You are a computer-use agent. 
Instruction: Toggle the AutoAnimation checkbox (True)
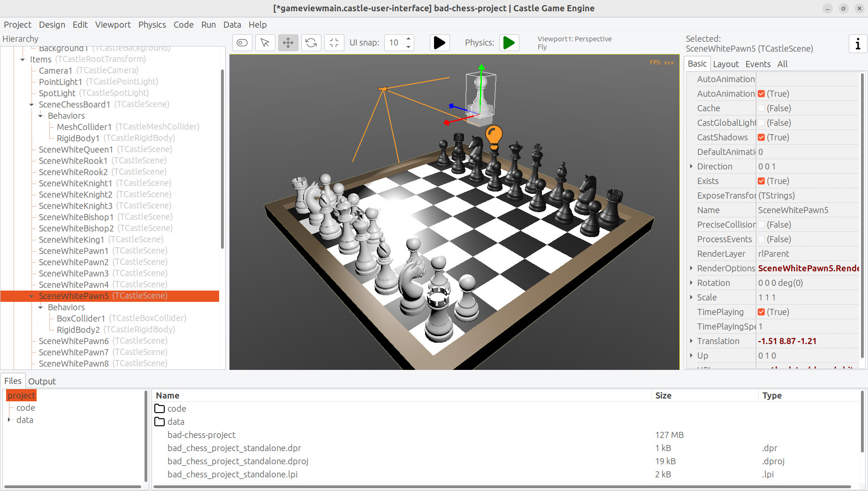(761, 94)
